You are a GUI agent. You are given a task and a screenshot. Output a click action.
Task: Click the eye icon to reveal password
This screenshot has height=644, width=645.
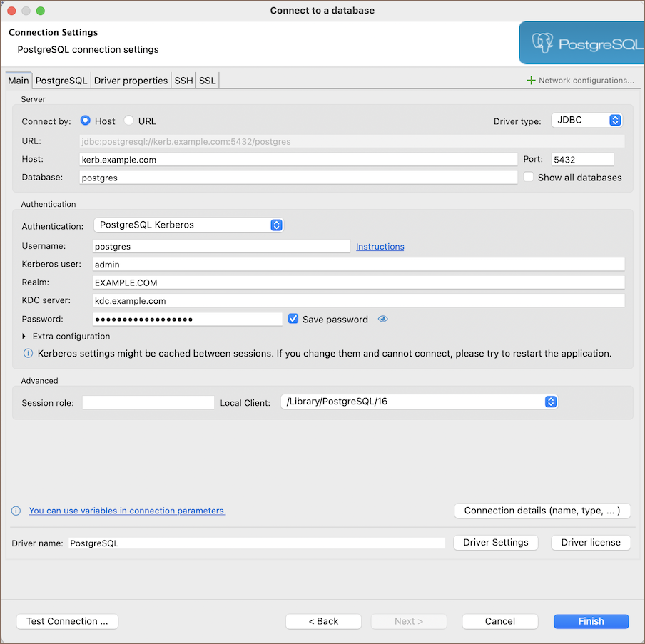click(383, 319)
